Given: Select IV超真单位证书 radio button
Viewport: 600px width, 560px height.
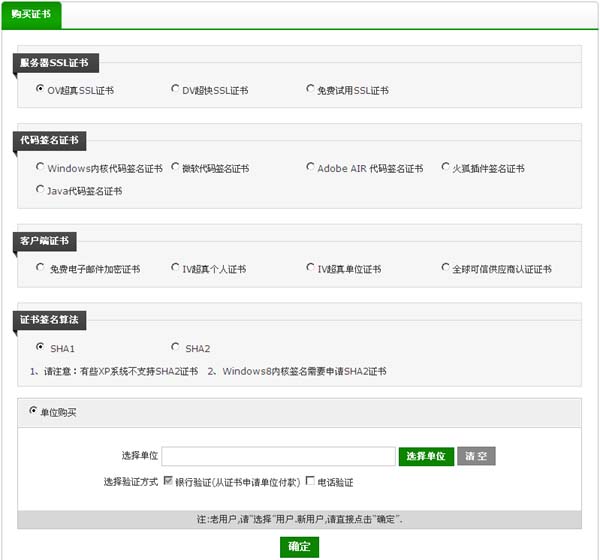Looking at the screenshot, I should point(310,267).
